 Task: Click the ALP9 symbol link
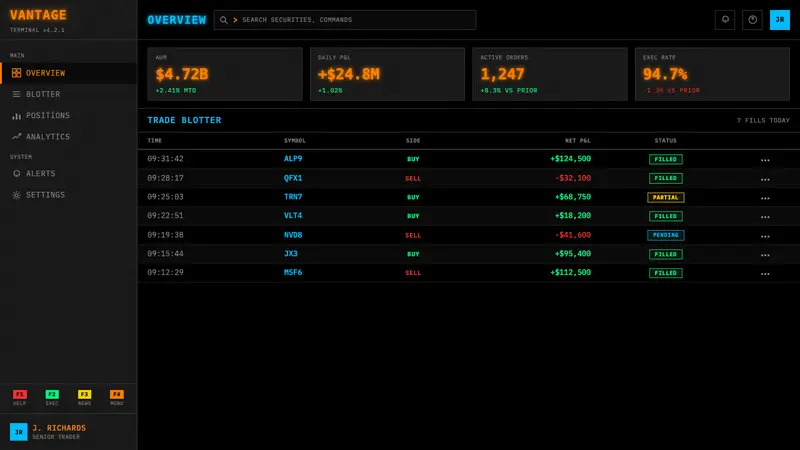293,159
